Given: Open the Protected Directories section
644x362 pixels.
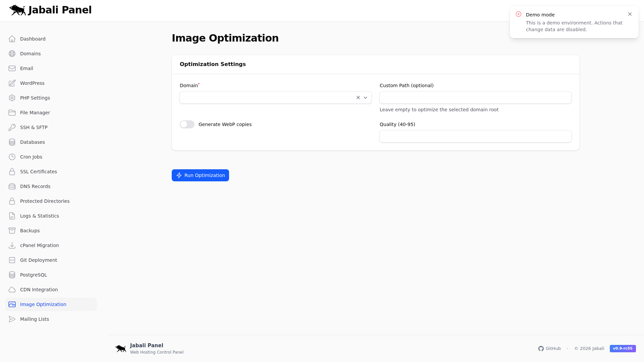Looking at the screenshot, I should coord(45,201).
